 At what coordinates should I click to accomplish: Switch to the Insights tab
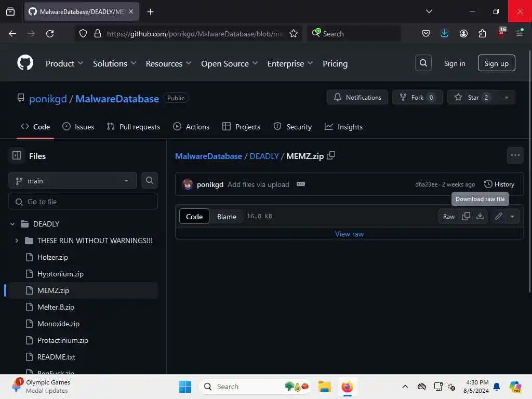pyautogui.click(x=343, y=127)
